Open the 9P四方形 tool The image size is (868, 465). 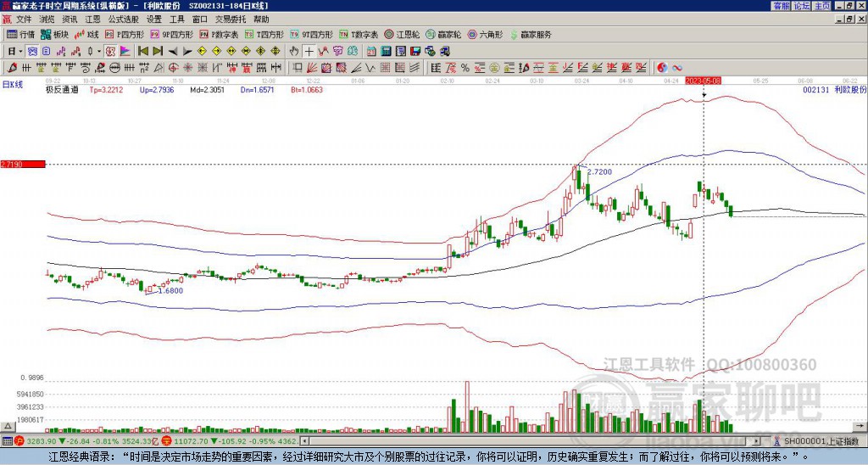171,34
